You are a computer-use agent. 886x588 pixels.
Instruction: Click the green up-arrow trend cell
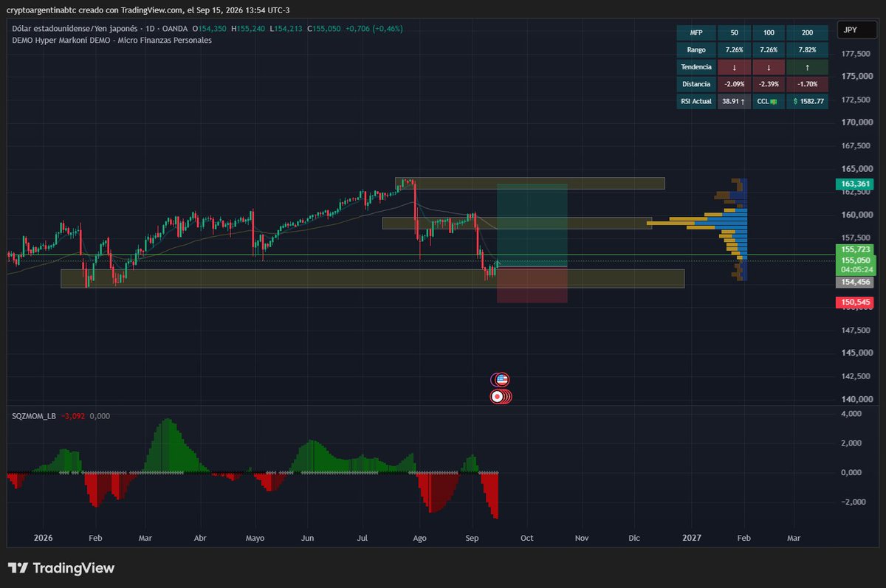(807, 67)
